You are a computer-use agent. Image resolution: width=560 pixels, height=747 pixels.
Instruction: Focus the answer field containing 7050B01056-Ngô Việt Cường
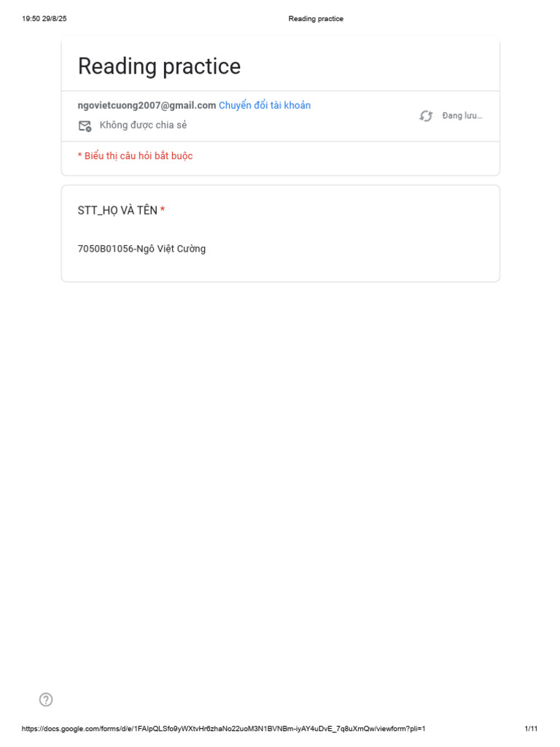141,249
